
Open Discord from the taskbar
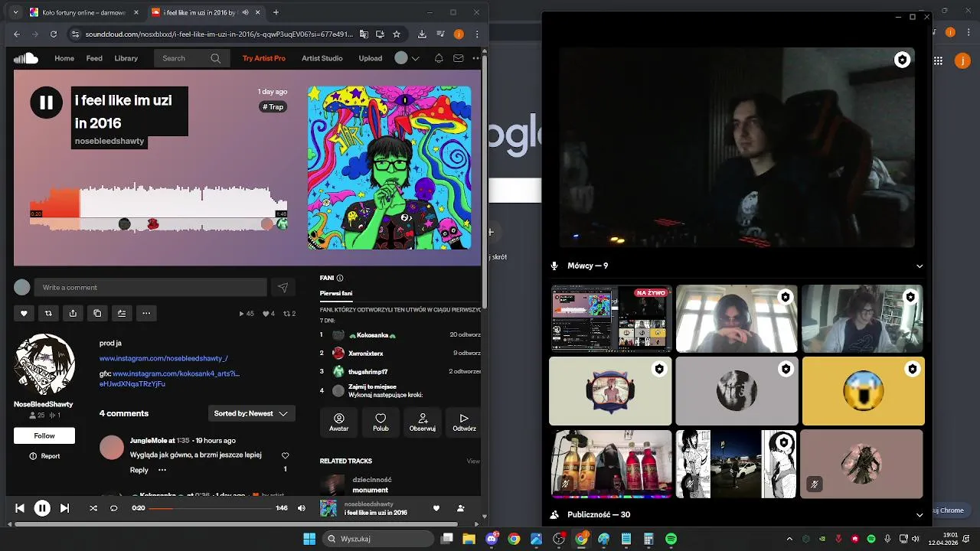[492, 539]
